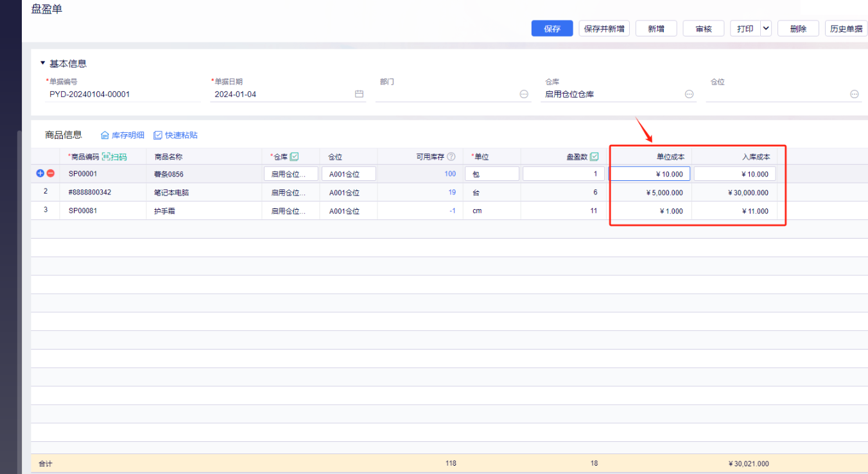Click the 可用库存 help question-mark icon
Screen dimensions: 868x474
tap(451, 157)
